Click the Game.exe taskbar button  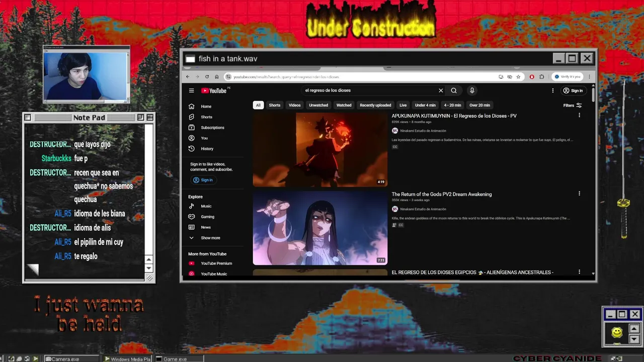(179, 359)
